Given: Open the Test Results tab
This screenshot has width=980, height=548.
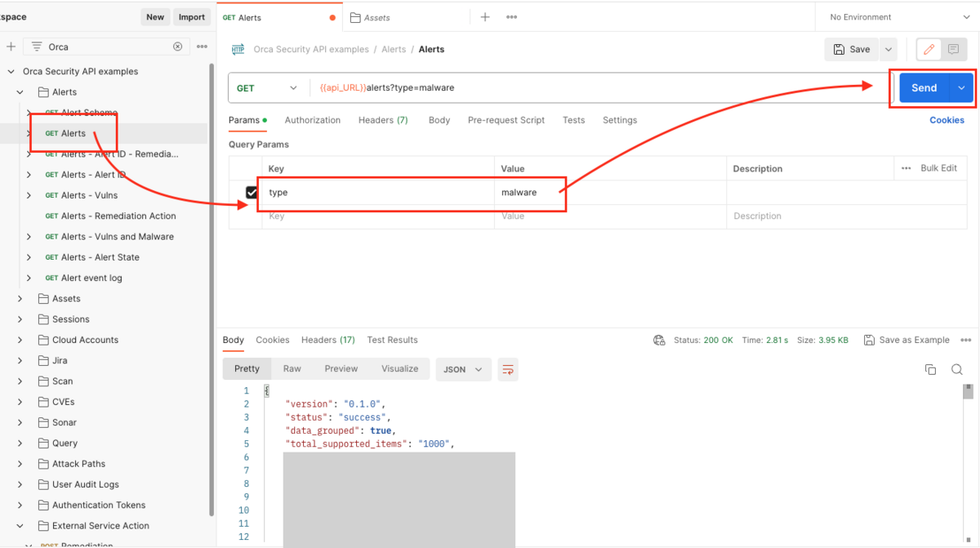Looking at the screenshot, I should [393, 341].
